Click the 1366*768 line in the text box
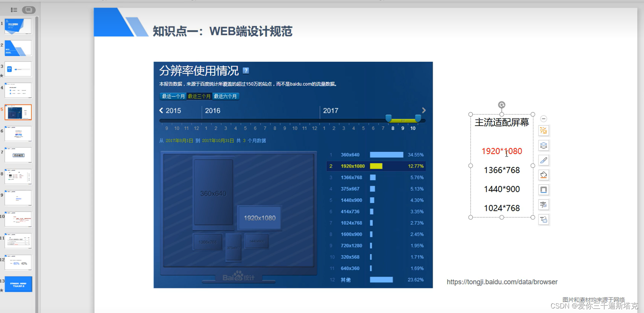This screenshot has height=313, width=644. 502,170
